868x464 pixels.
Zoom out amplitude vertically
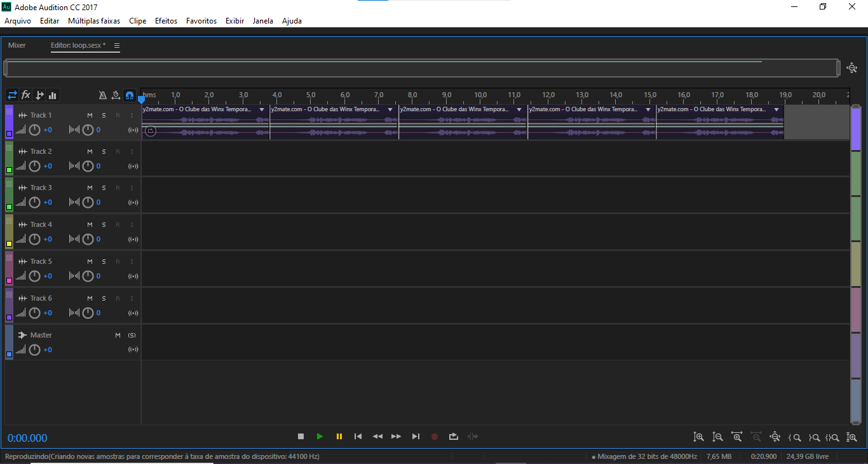click(x=718, y=437)
